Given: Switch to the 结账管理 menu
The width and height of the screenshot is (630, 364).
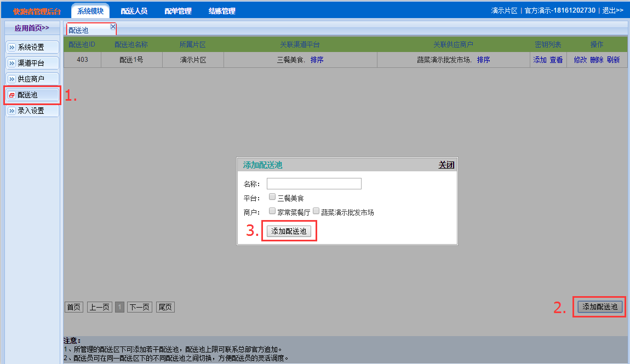Looking at the screenshot, I should coord(222,11).
